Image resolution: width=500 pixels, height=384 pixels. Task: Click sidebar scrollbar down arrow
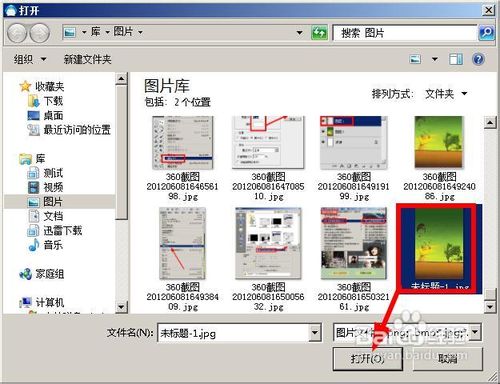click(121, 307)
